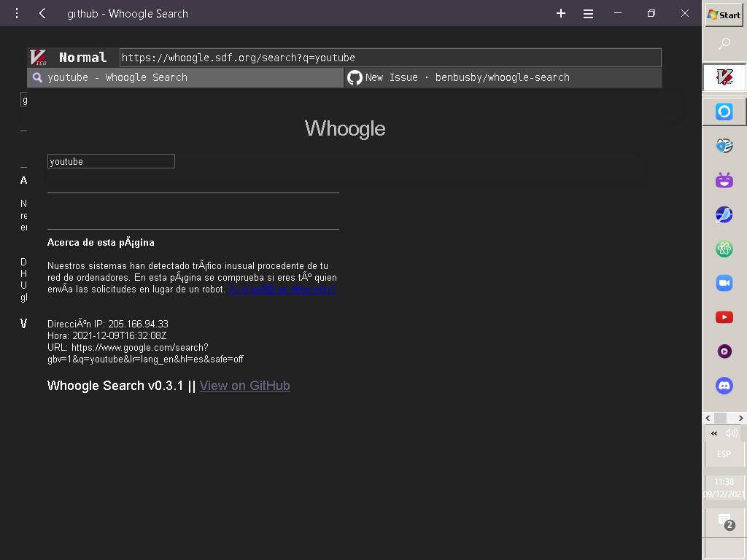Expand hidden tray icons chevron

tap(713, 433)
